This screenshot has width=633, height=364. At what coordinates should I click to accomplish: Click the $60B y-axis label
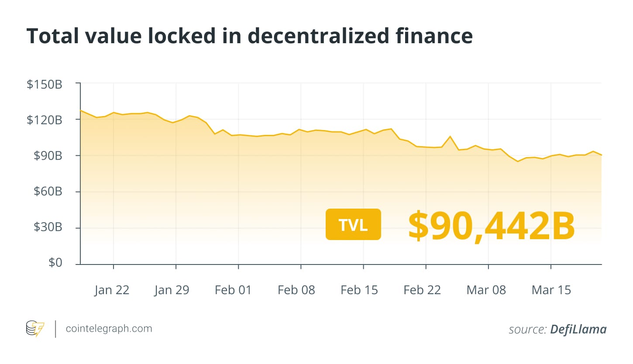coord(48,192)
